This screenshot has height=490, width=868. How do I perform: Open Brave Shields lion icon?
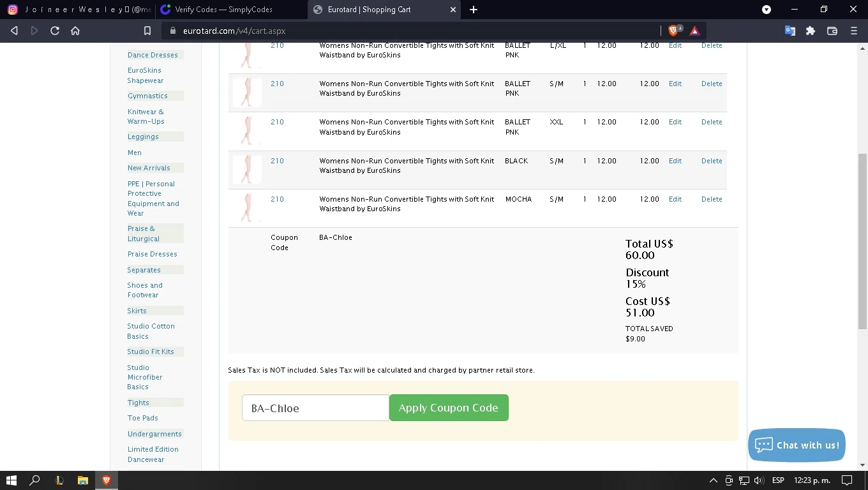pos(675,31)
